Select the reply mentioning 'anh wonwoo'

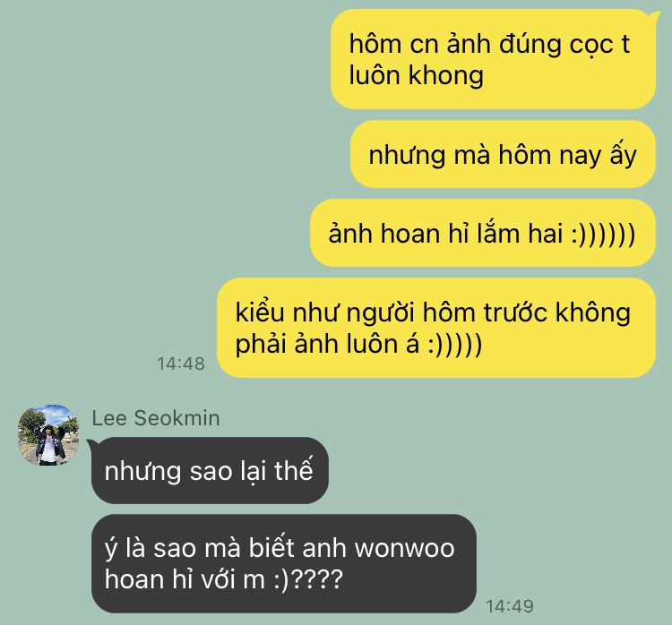pyautogui.click(x=284, y=563)
